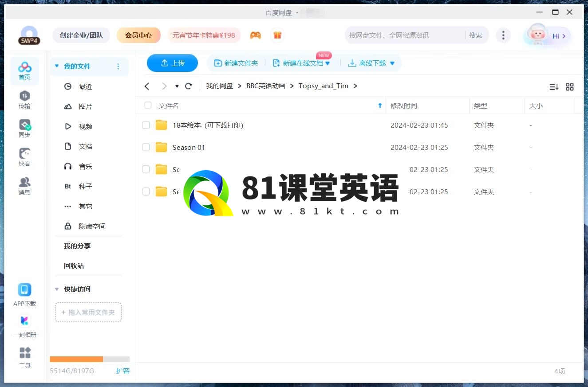Open the 消息 messages panel
This screenshot has width=588, height=387.
pyautogui.click(x=24, y=186)
